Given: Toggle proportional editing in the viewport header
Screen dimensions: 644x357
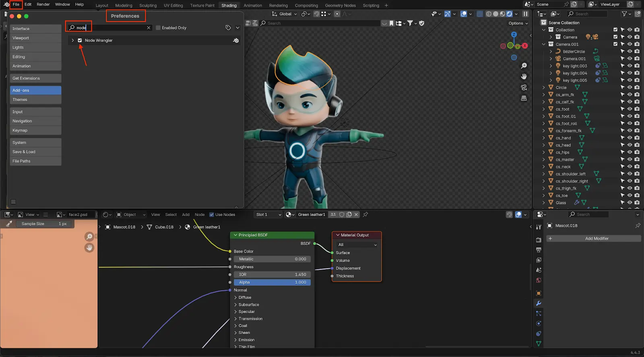Looking at the screenshot, I should [x=337, y=14].
